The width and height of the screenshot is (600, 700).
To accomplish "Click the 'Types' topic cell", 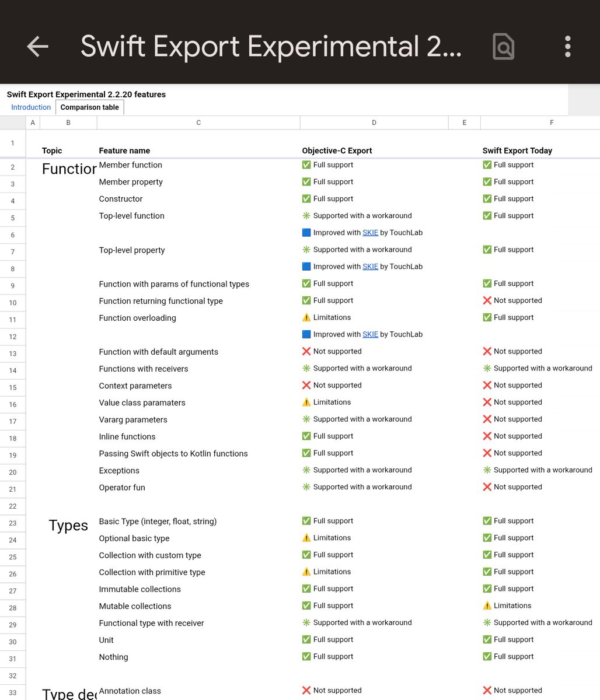I will coord(68,526).
